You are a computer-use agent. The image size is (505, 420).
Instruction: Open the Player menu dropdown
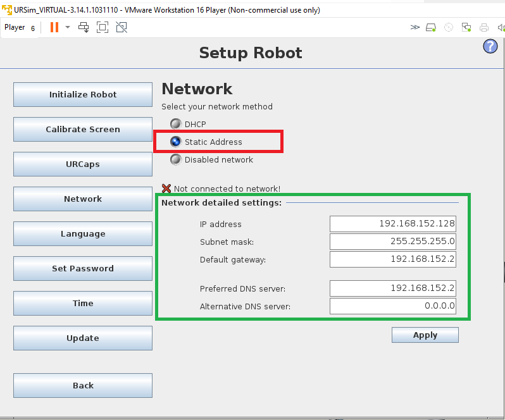[x=19, y=28]
